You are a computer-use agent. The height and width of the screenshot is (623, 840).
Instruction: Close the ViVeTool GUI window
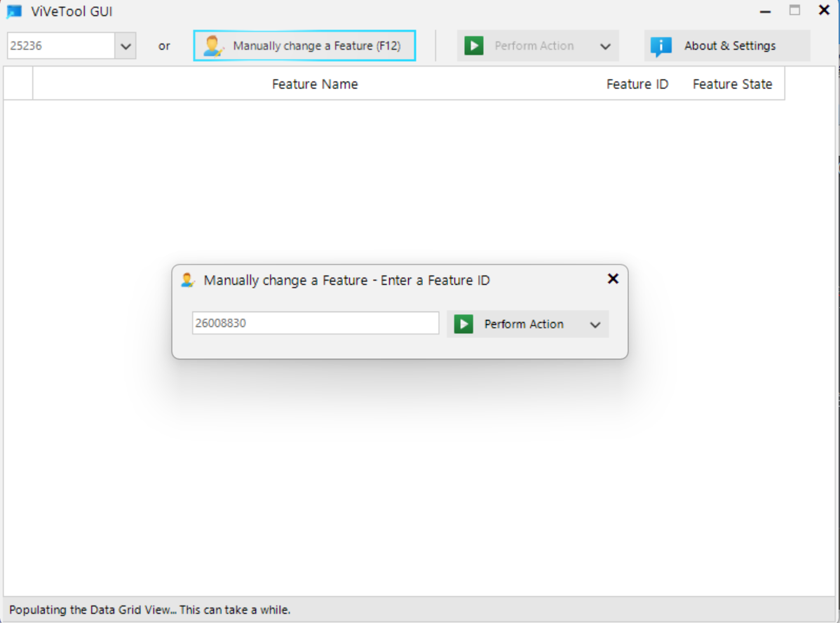click(824, 11)
